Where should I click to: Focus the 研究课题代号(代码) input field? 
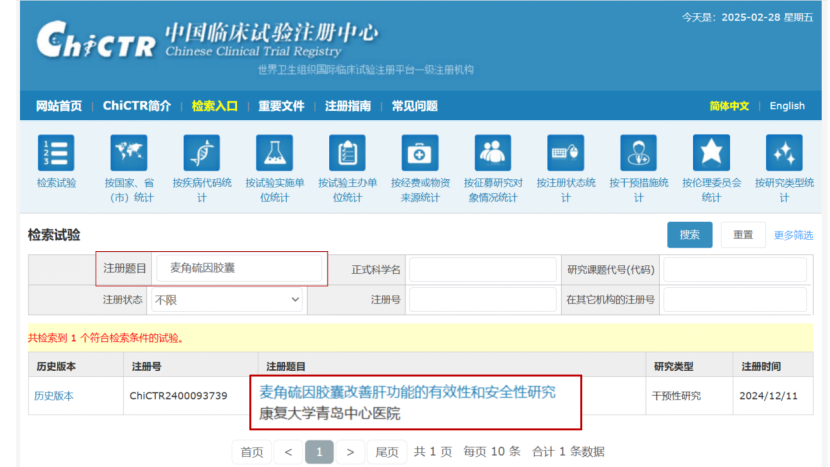735,270
